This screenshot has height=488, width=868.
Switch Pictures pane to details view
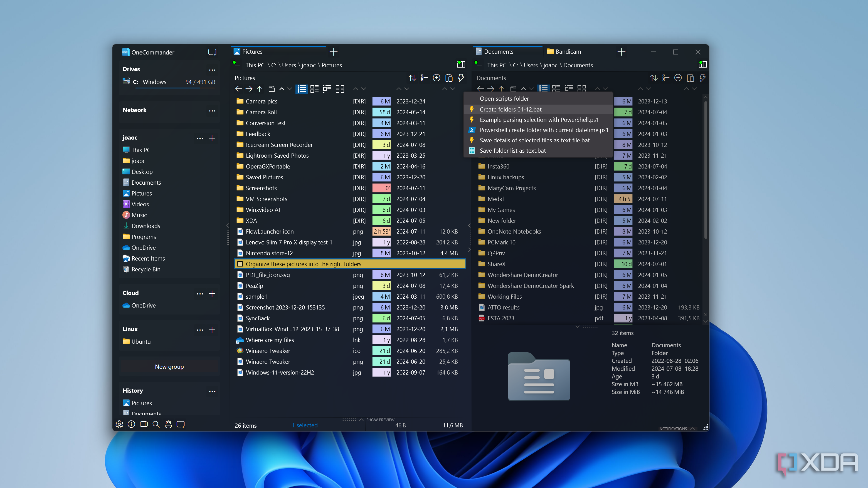(x=314, y=89)
